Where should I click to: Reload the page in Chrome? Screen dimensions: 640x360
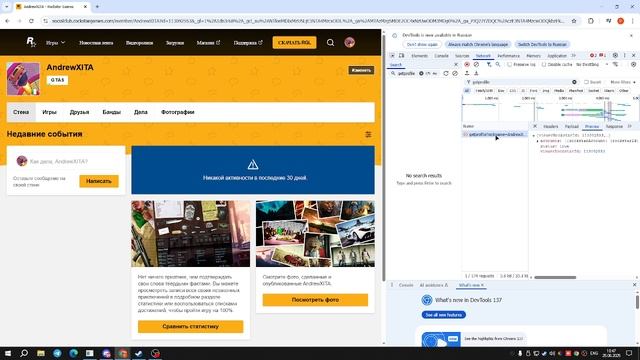pos(31,21)
